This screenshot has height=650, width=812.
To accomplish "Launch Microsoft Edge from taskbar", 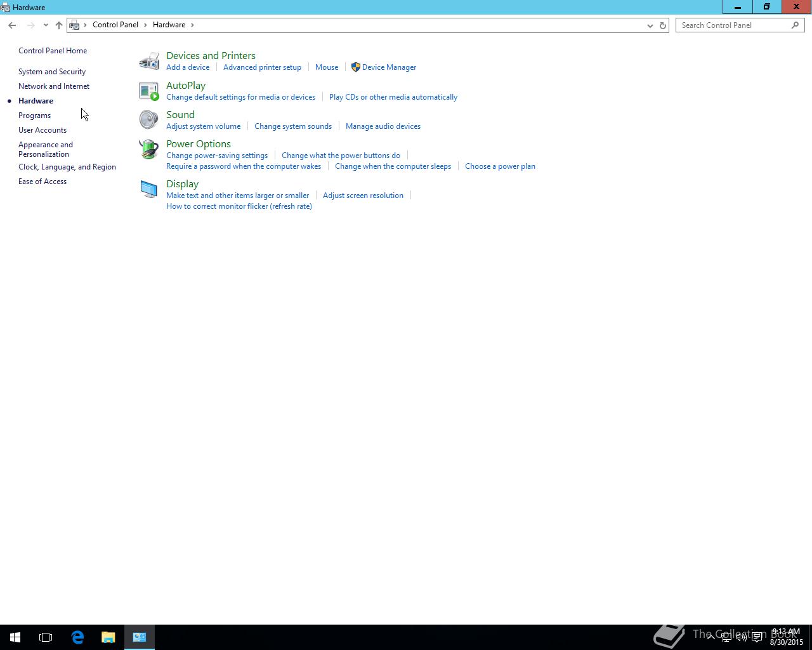I will (x=77, y=637).
